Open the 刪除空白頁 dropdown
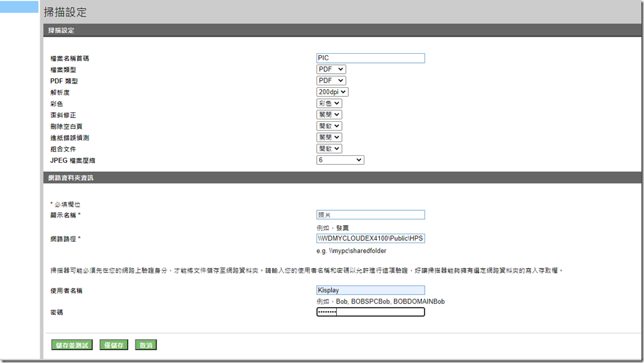 click(329, 126)
